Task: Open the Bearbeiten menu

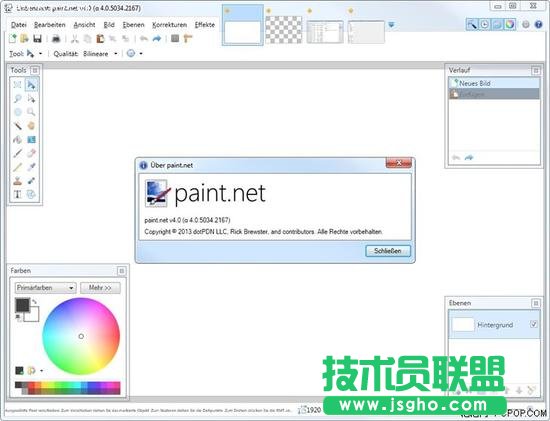Action: click(x=49, y=25)
